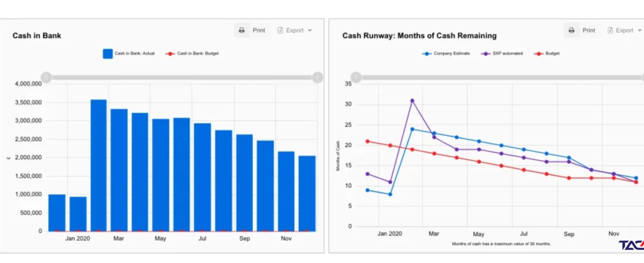Click the last bar in the Cash in Bank chart
The height and width of the screenshot is (263, 644).
point(307,194)
